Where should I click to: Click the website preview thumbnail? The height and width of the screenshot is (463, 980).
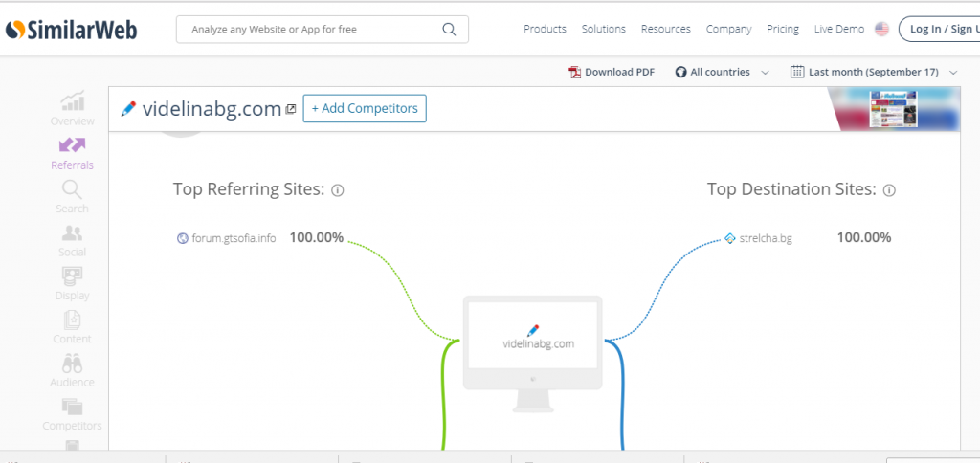[x=893, y=109]
